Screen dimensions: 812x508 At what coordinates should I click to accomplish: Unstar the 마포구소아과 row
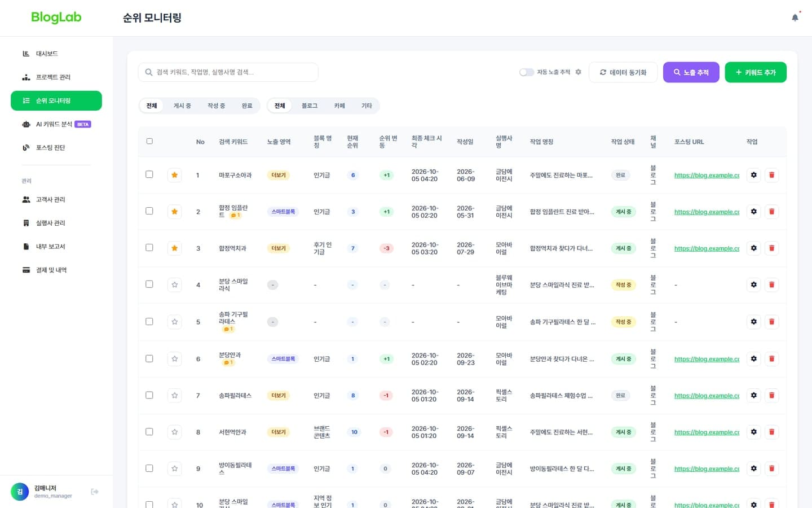(x=175, y=175)
